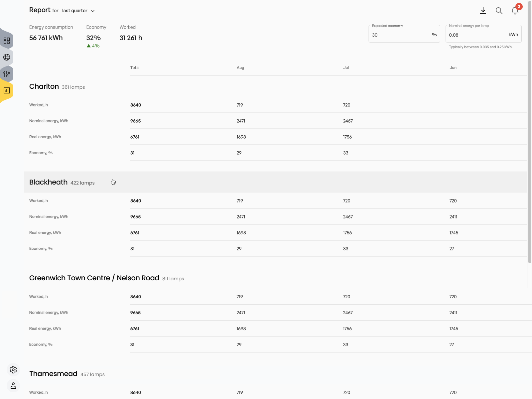Open the filters sliders icon
The width and height of the screenshot is (532, 399).
click(6, 74)
